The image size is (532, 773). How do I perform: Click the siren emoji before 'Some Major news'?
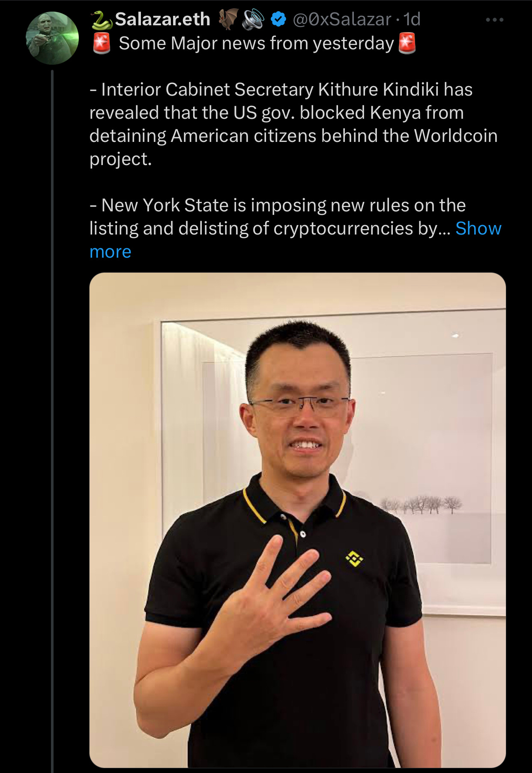102,44
